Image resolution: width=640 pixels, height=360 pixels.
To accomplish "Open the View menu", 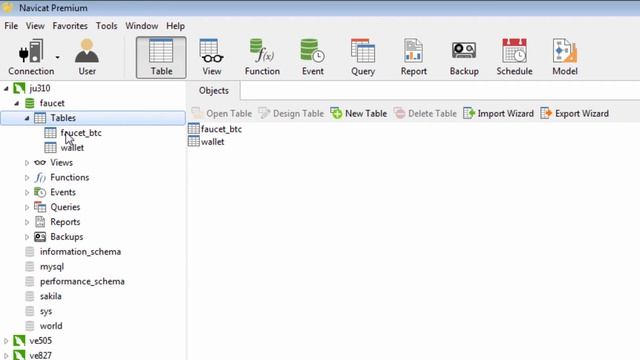I will [35, 26].
